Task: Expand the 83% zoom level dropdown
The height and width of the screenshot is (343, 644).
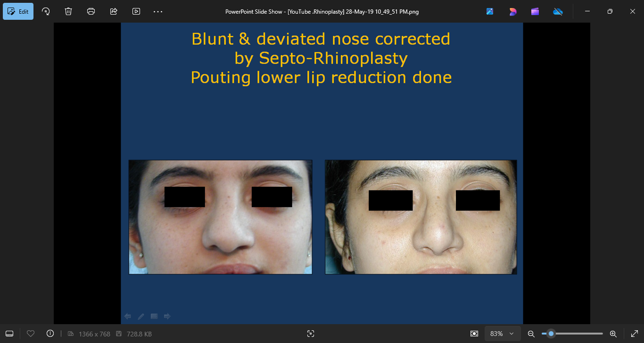Action: [x=503, y=334]
